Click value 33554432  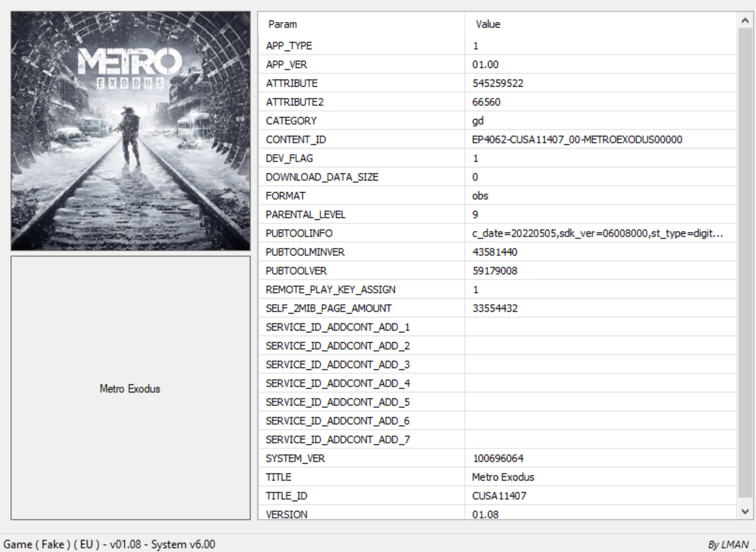[x=495, y=308]
